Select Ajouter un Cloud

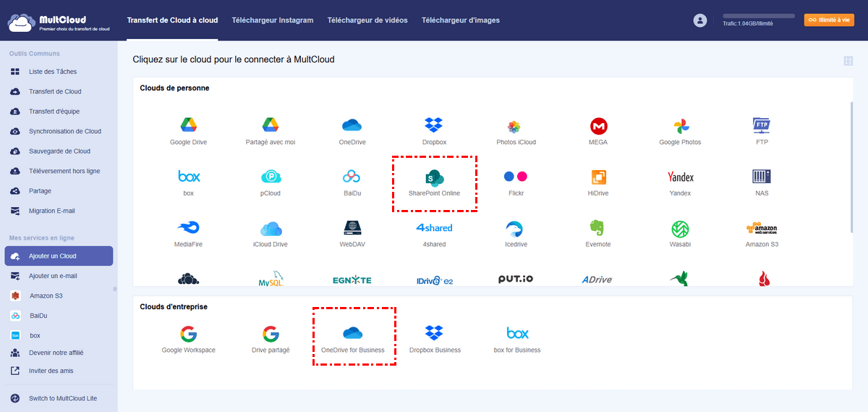click(x=59, y=256)
